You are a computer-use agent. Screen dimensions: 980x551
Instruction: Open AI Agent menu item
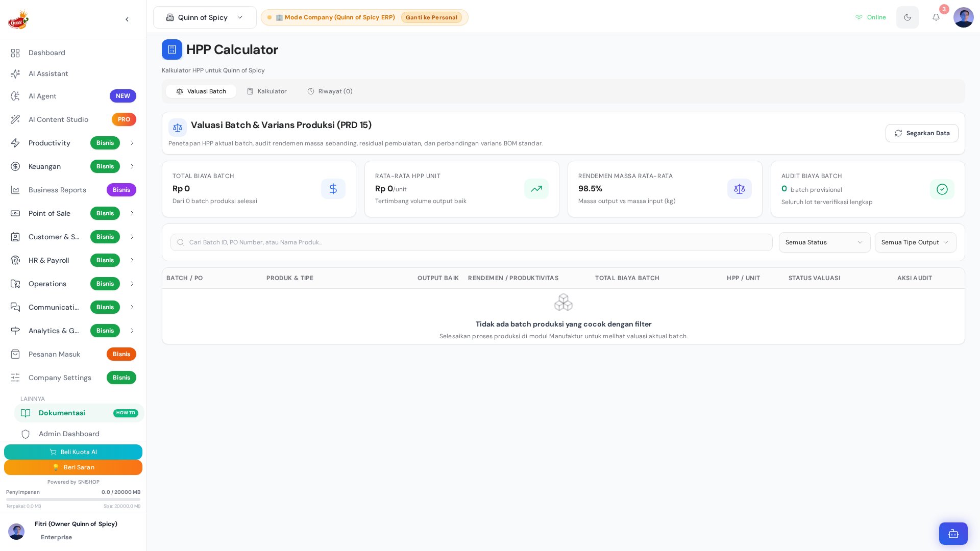click(x=73, y=96)
